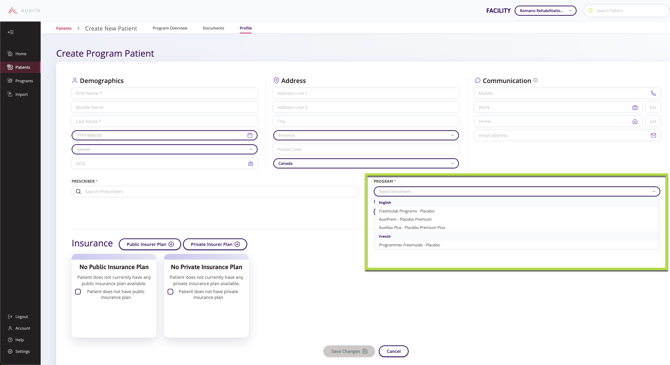
Task: Focus the Postal Code field
Action: (x=366, y=150)
